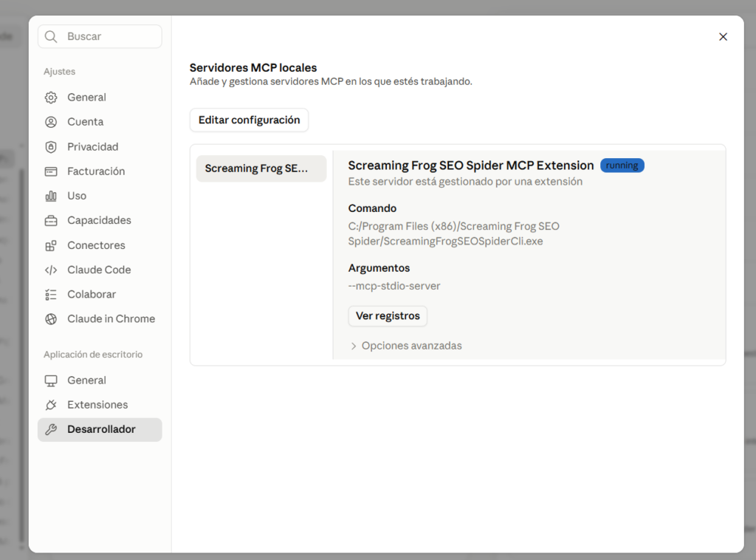Select the Desarrollador section
Screen dimensions: 756x560
tap(100, 429)
